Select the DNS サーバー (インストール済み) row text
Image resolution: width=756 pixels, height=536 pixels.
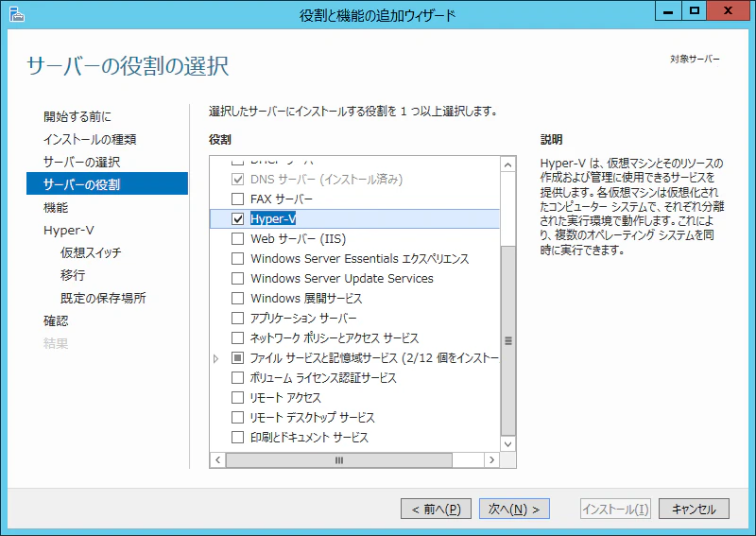[x=326, y=180]
